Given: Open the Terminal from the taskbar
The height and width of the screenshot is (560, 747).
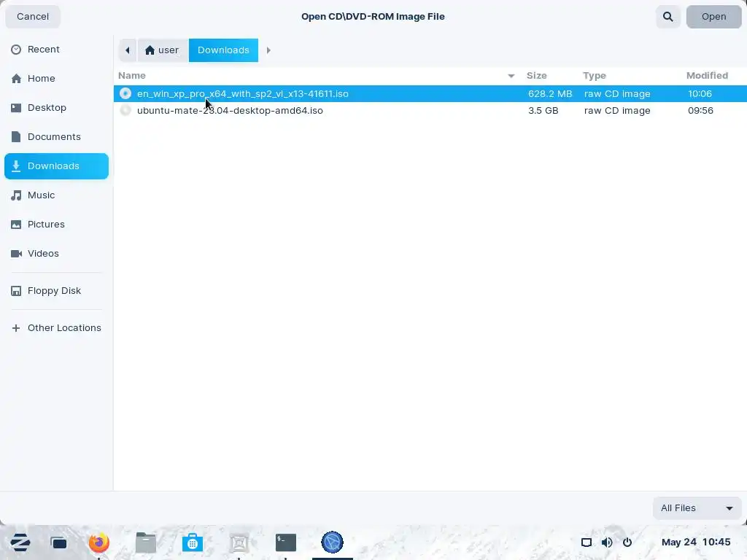Looking at the screenshot, I should [286, 542].
